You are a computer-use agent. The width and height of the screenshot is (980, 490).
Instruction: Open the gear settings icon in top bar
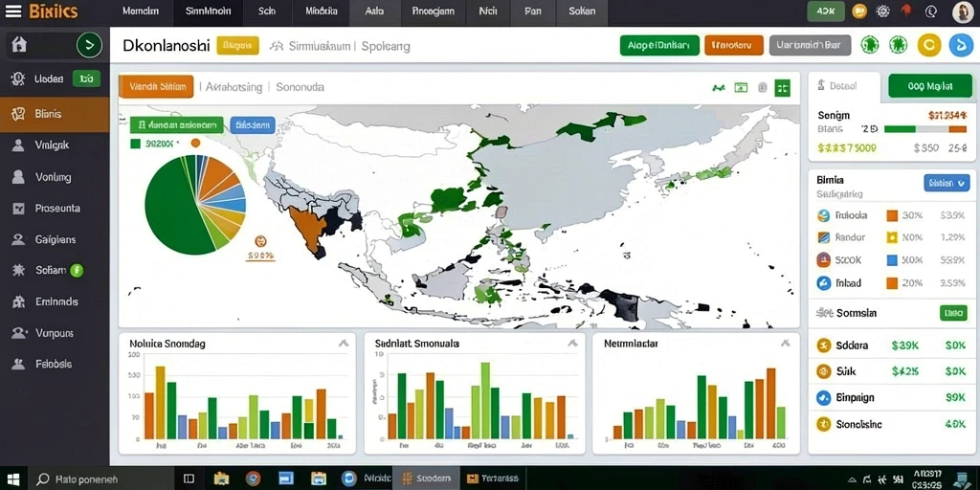point(883,11)
